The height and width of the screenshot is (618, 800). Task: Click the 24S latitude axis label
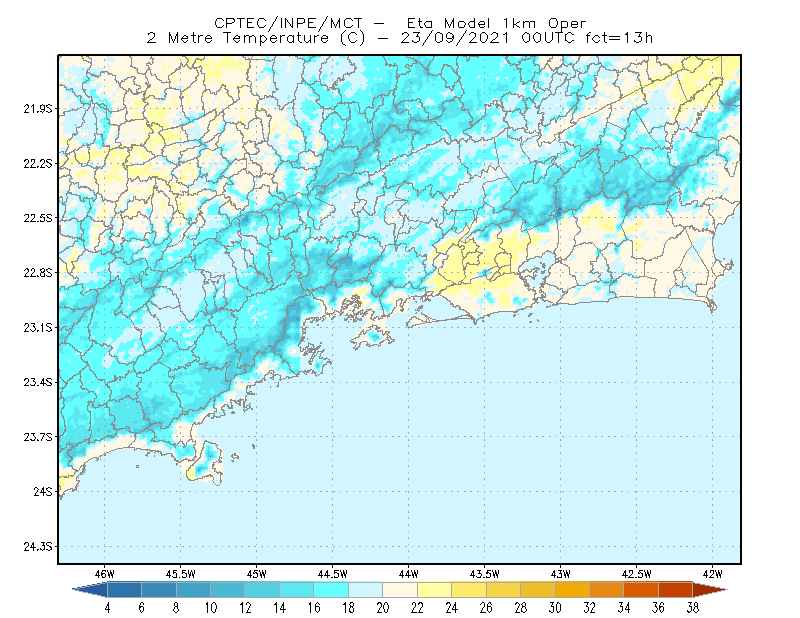tap(42, 491)
